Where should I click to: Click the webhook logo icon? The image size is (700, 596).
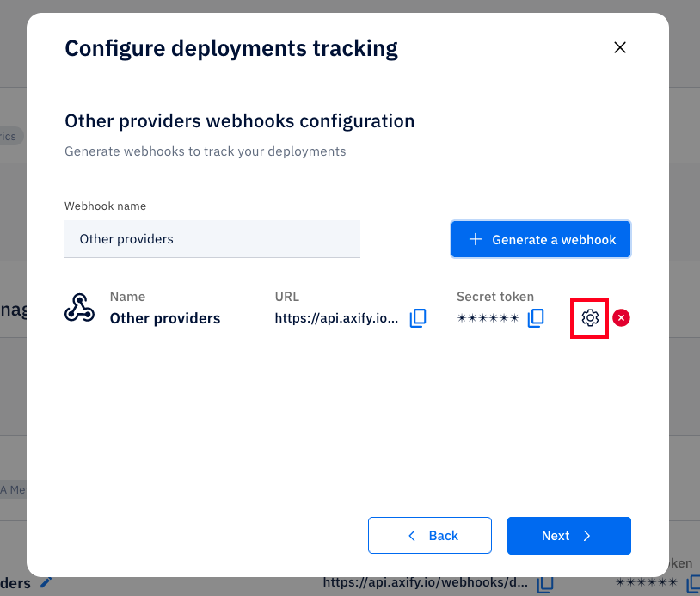(79, 308)
